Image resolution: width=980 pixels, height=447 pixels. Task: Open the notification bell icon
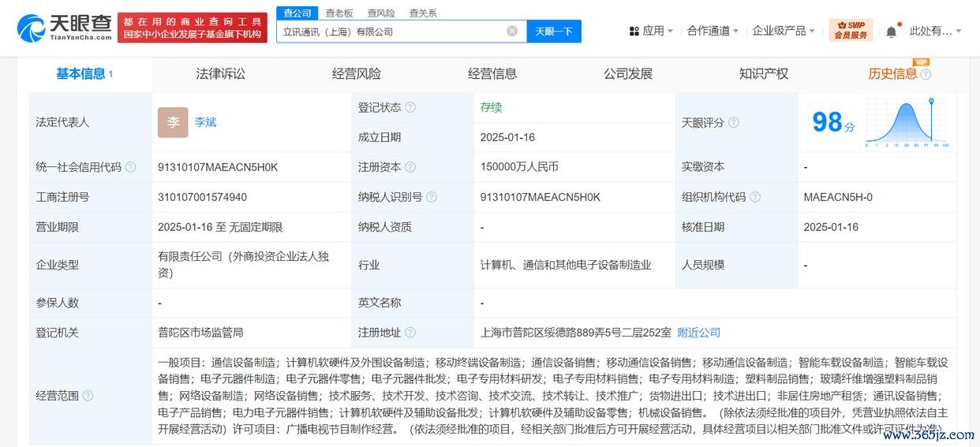pyautogui.click(x=892, y=32)
